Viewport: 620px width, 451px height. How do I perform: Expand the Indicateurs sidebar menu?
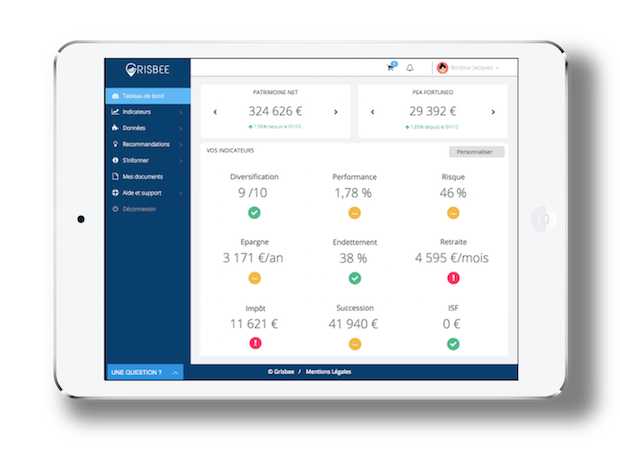click(146, 112)
